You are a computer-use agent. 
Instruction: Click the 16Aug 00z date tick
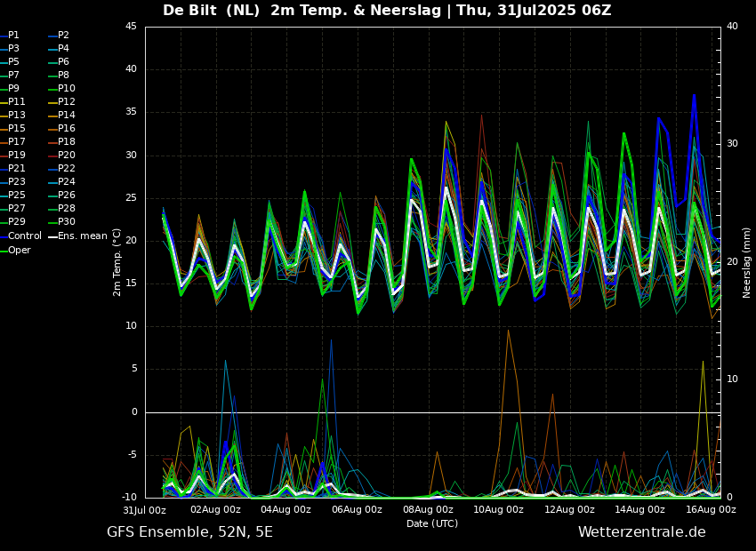pos(711,510)
